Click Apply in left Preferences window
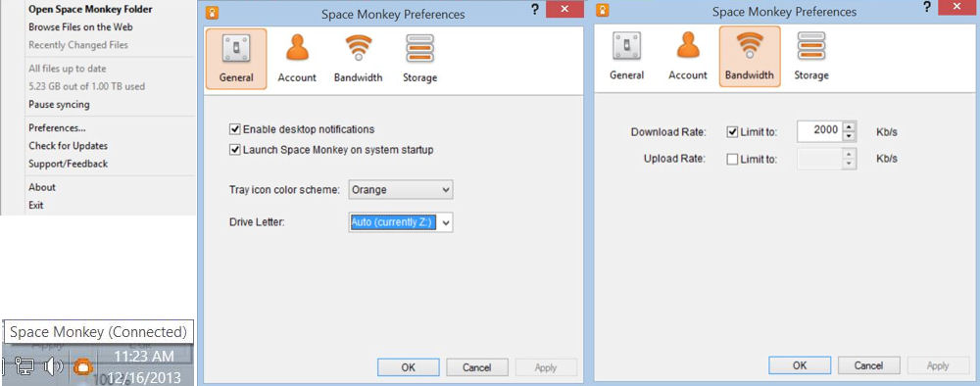Image resolution: width=980 pixels, height=386 pixels. (x=546, y=367)
